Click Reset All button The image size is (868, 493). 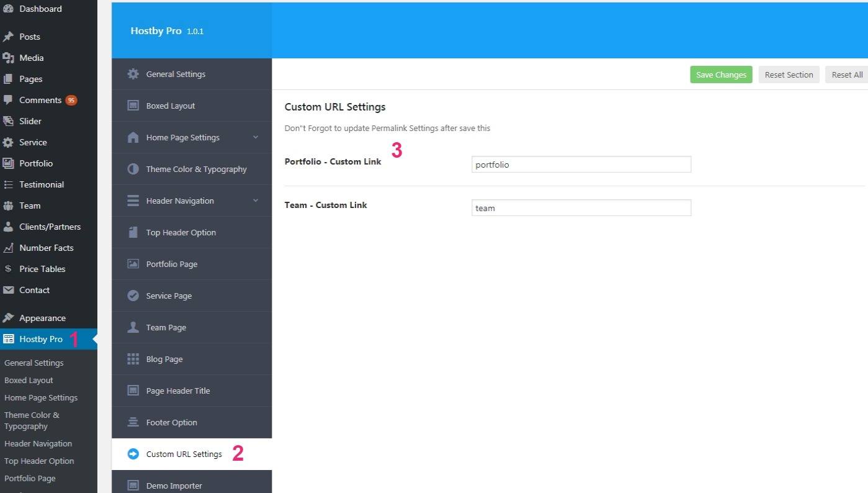click(847, 75)
